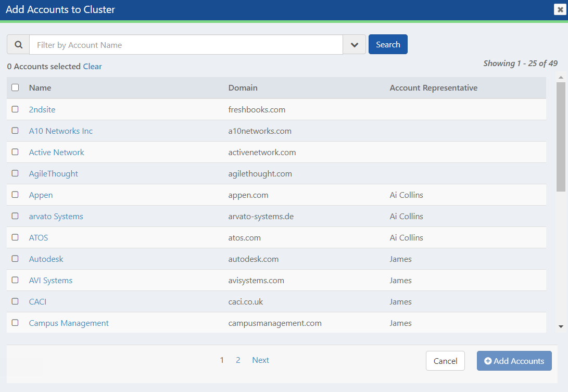568x392 pixels.
Task: Select the AVI Systems checkbox
Action: point(15,280)
